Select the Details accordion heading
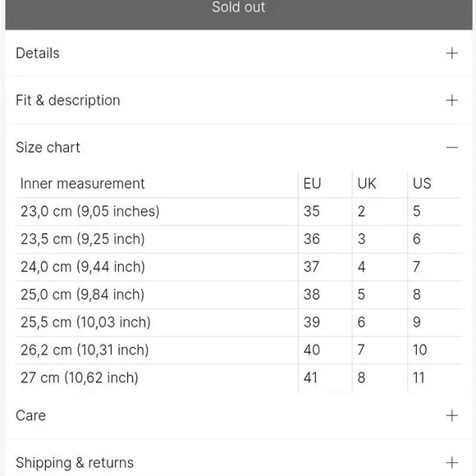 click(x=38, y=53)
